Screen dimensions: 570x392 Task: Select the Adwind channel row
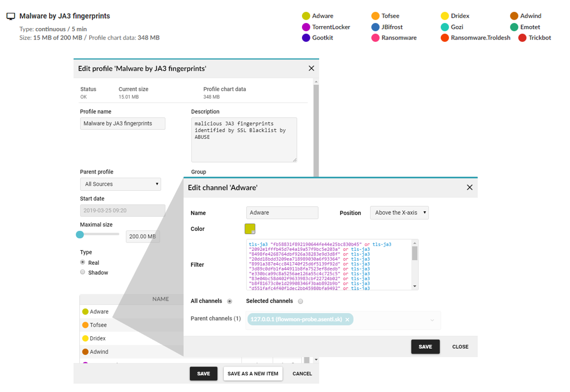tap(99, 352)
